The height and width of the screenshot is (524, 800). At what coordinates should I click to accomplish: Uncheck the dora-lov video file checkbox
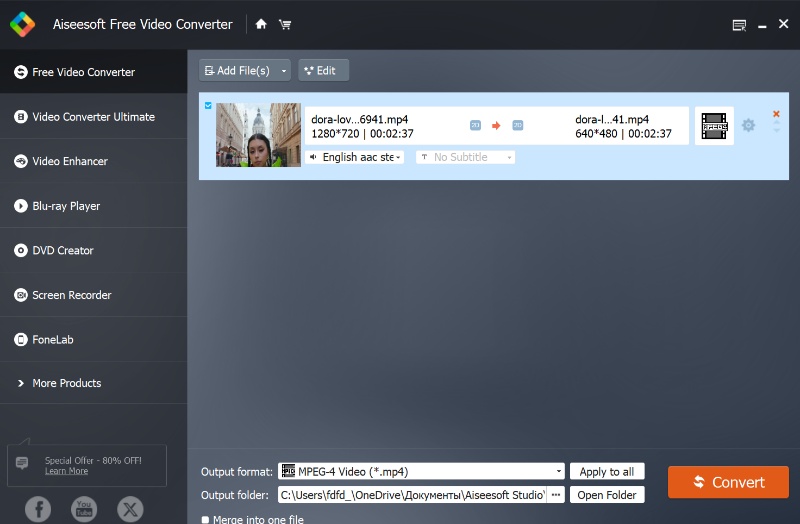208,106
